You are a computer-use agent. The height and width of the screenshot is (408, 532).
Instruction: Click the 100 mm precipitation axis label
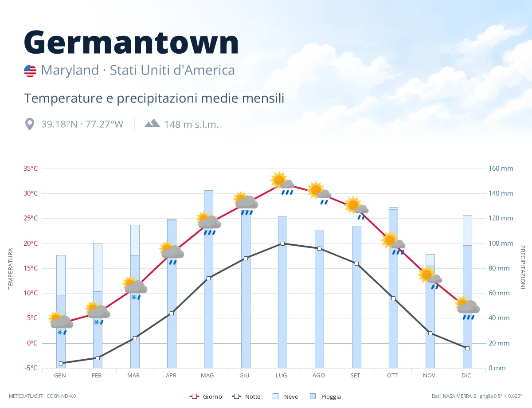click(x=501, y=243)
